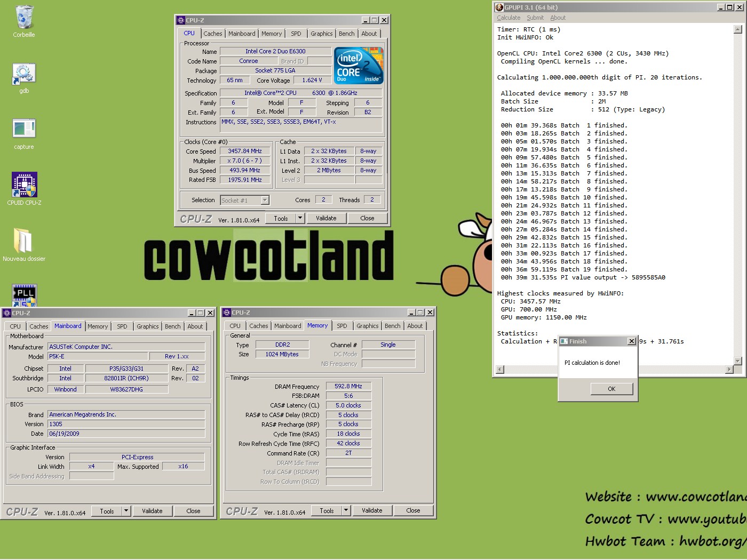Click the 82801IR (ICH9R) southbridge field
The height and width of the screenshot is (560, 747).
[126, 379]
